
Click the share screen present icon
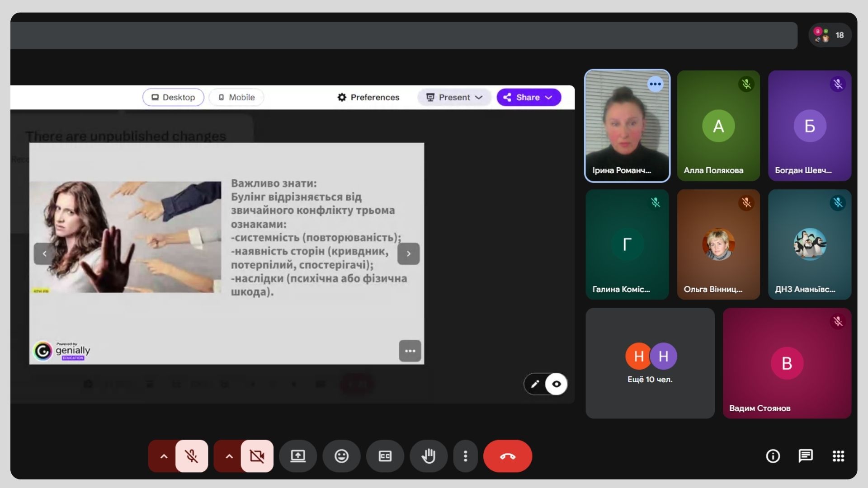pyautogui.click(x=297, y=456)
